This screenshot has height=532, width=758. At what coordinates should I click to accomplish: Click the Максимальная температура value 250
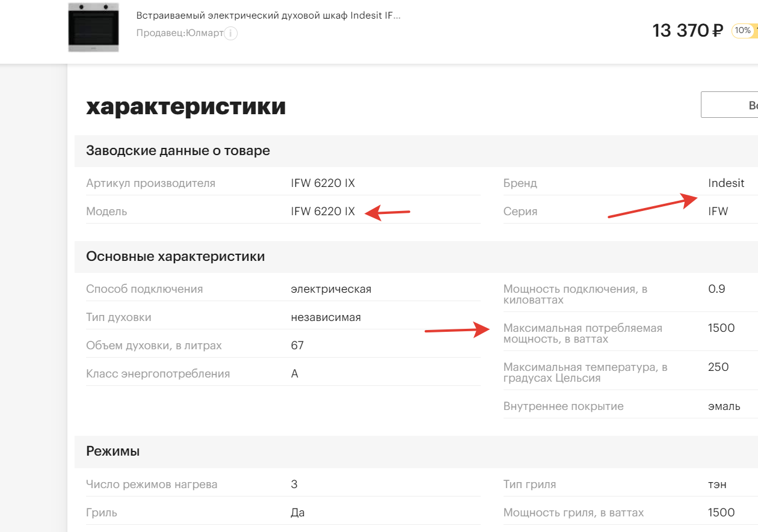[718, 367]
